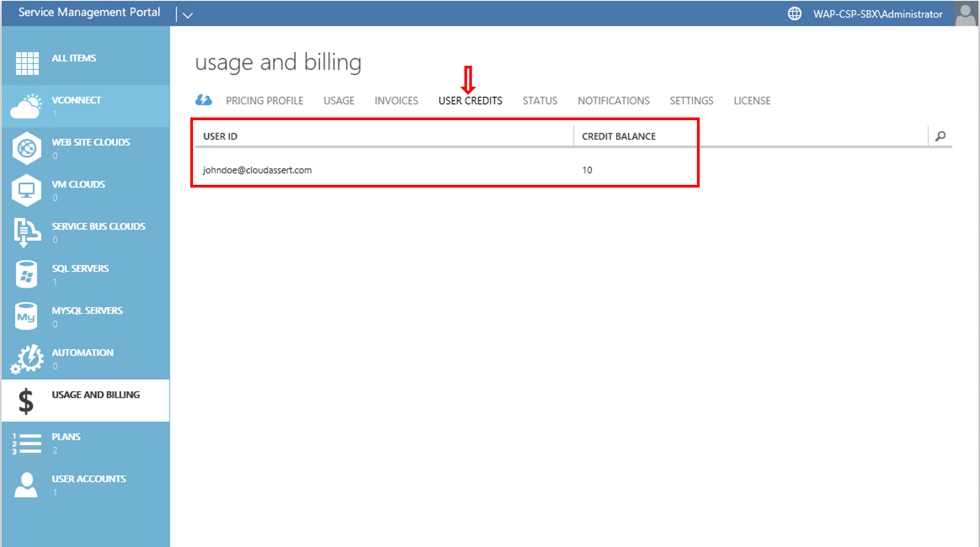
Task: Open the VM Clouds monitor icon
Action: point(26,190)
